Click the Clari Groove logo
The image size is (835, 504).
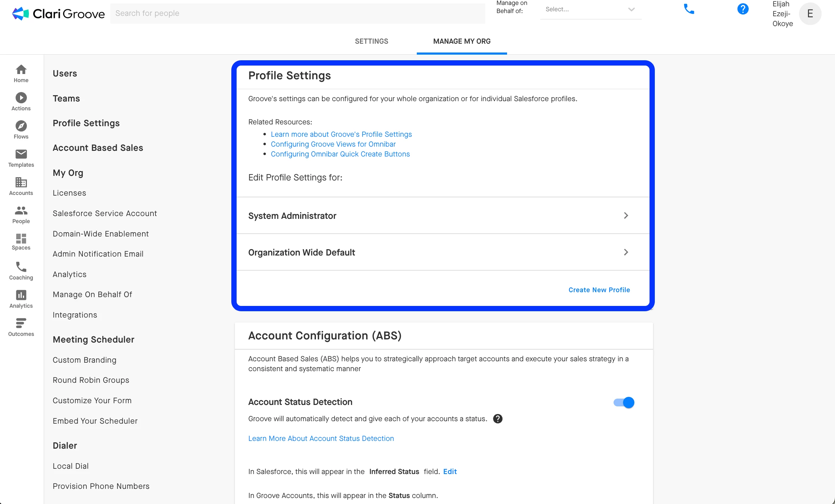[59, 13]
